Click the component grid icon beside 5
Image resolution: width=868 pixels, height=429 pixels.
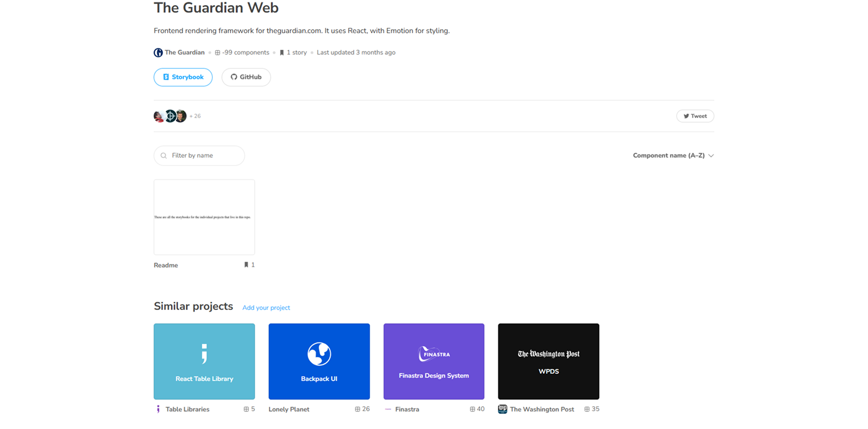click(246, 409)
